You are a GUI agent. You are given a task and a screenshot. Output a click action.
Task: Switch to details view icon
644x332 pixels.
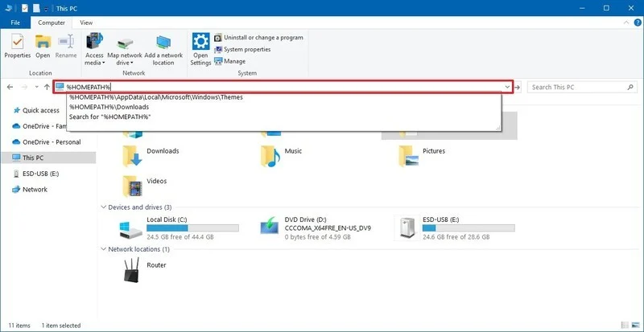pos(625,326)
